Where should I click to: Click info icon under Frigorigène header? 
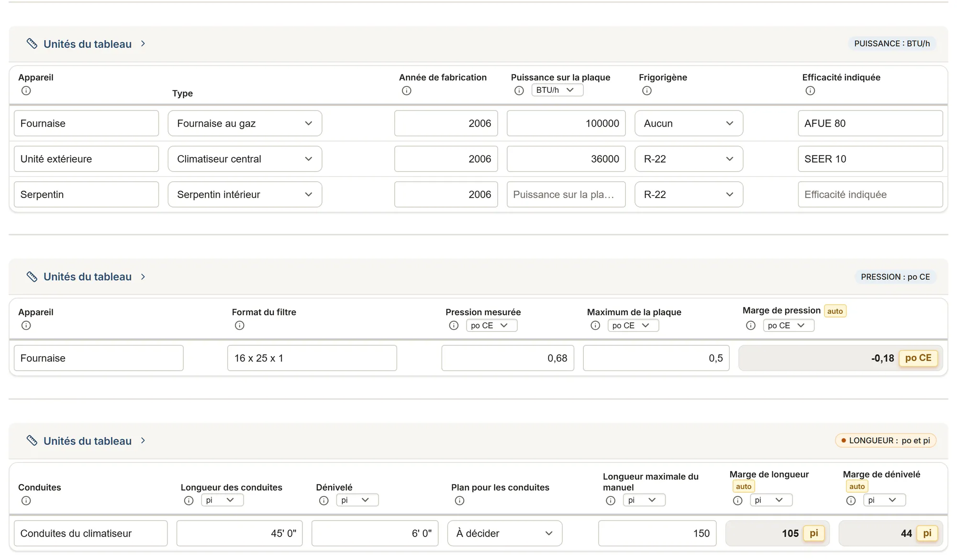pyautogui.click(x=646, y=90)
